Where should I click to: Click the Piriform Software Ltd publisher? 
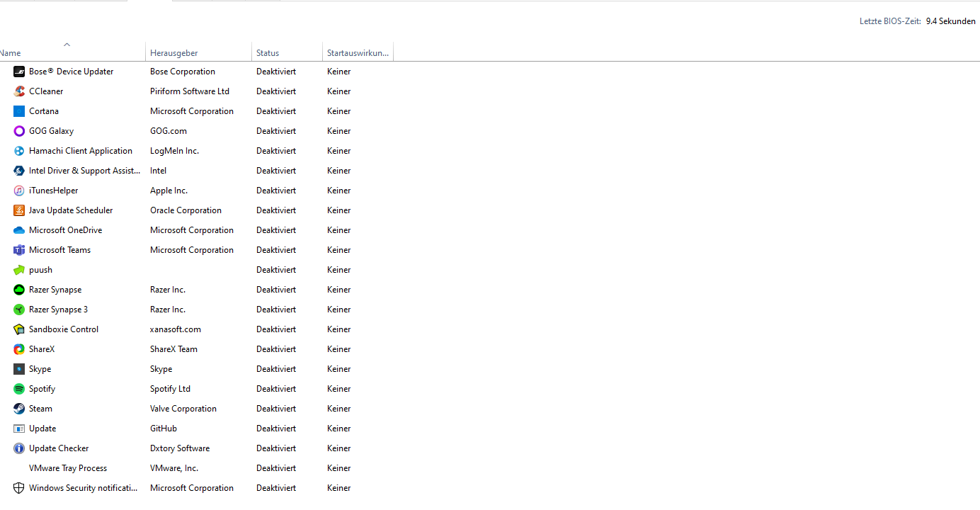[190, 91]
